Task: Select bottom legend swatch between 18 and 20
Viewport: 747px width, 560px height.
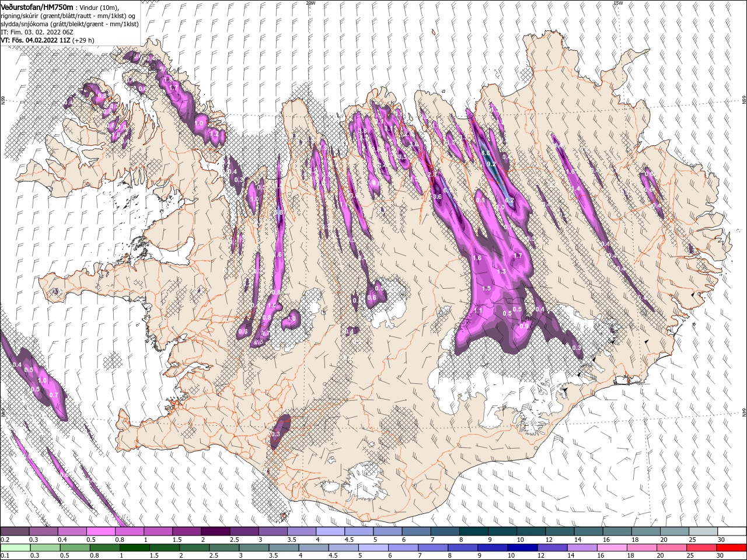Action: coord(641,548)
